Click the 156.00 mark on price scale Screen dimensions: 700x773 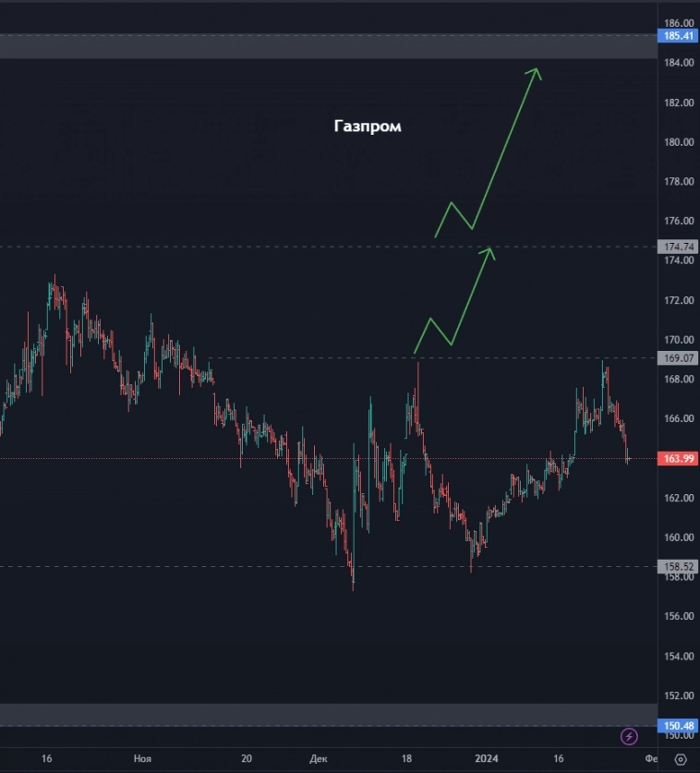679,617
